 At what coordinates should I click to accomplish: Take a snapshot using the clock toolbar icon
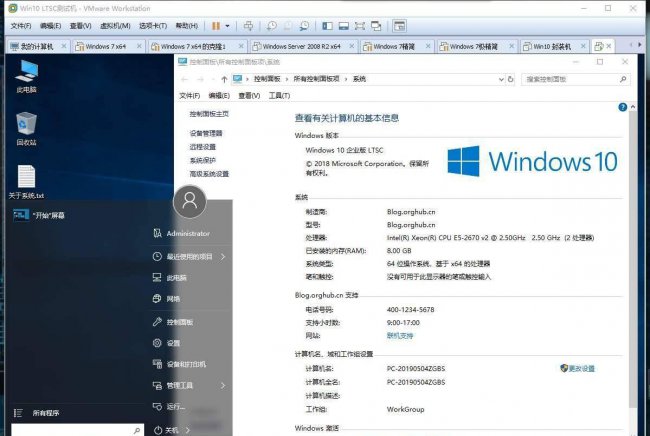click(x=272, y=26)
